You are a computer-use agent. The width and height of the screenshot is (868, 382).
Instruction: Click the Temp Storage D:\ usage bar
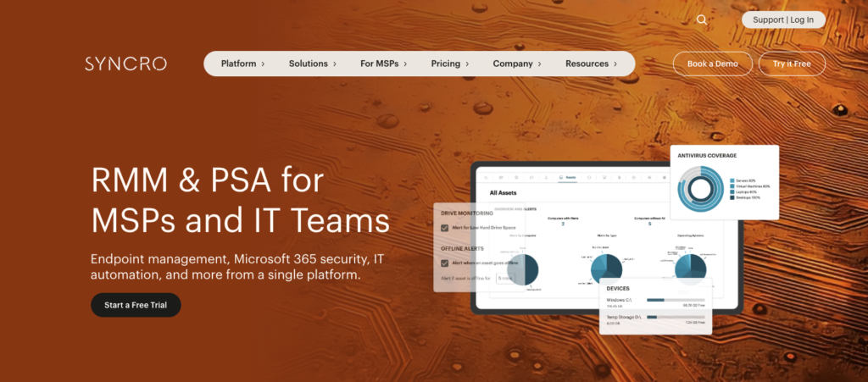click(676, 318)
